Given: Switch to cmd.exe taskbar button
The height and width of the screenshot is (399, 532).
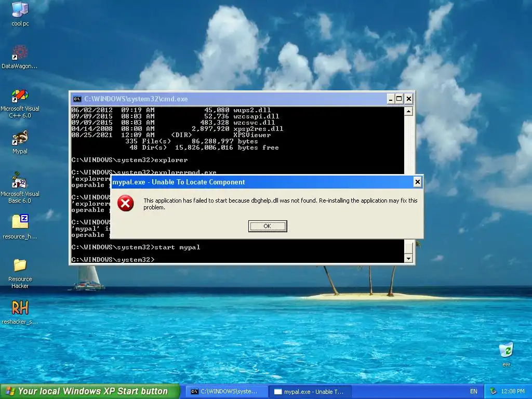Looking at the screenshot, I should point(226,392).
